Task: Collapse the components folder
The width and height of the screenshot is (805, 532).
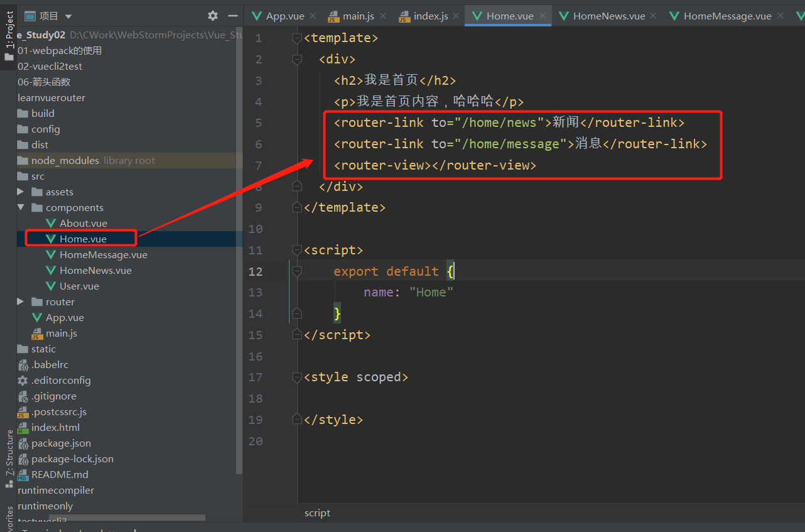Action: tap(21, 207)
